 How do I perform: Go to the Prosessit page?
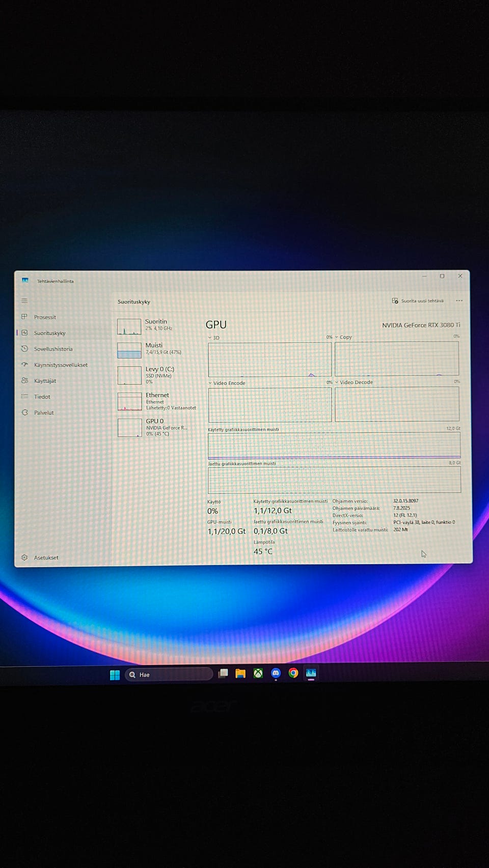point(45,317)
